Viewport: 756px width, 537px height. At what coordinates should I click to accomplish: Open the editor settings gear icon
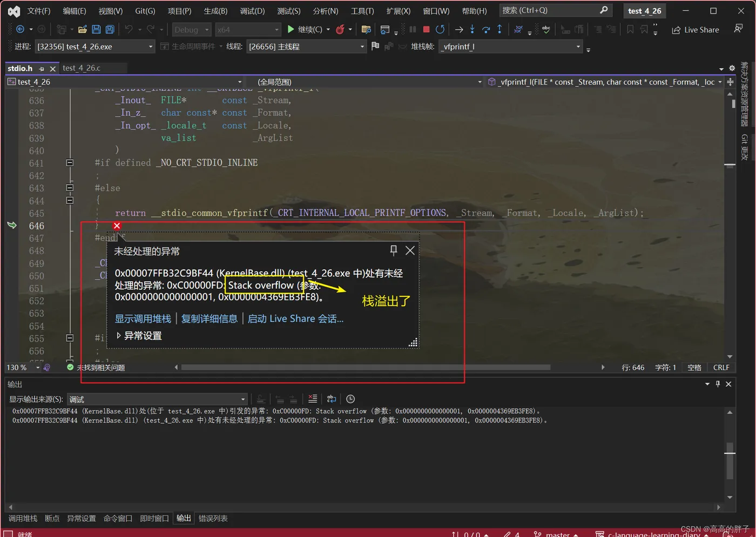[x=732, y=68]
